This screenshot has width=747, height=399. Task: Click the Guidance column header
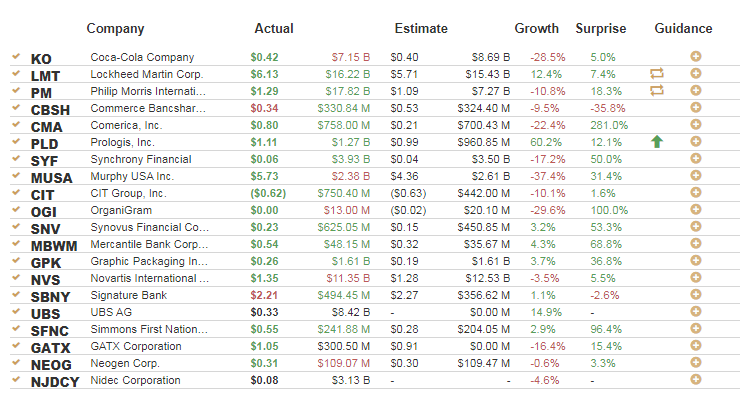pos(683,29)
